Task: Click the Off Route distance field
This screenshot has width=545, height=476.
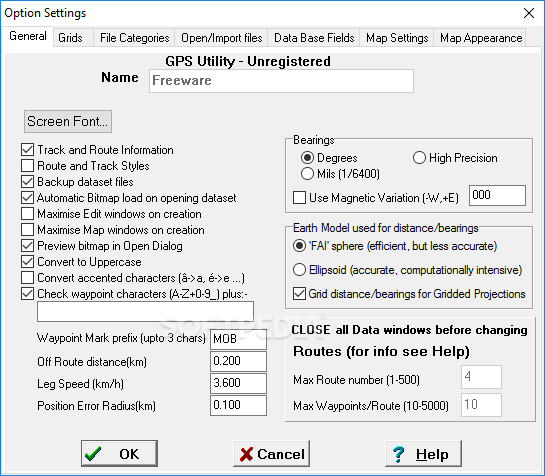Action: 238,361
